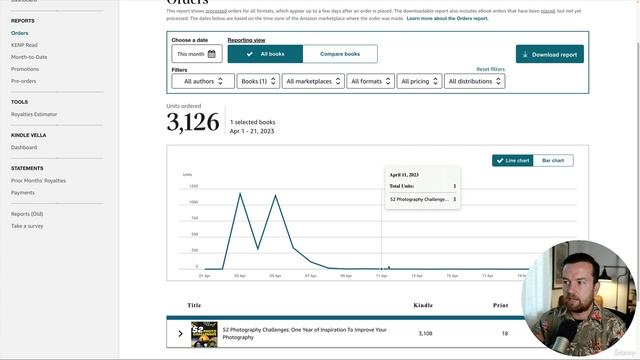Viewport: 640px width, 360px height.
Task: Open Payments statement
Action: tap(22, 193)
